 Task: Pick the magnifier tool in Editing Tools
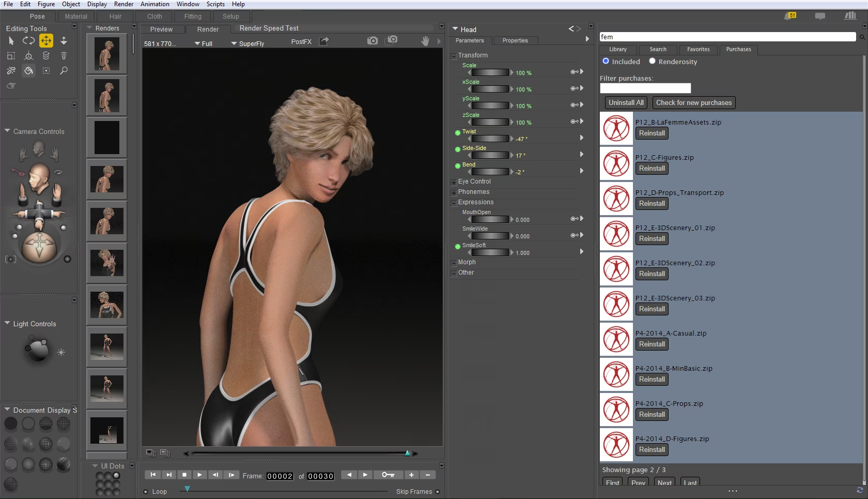64,70
